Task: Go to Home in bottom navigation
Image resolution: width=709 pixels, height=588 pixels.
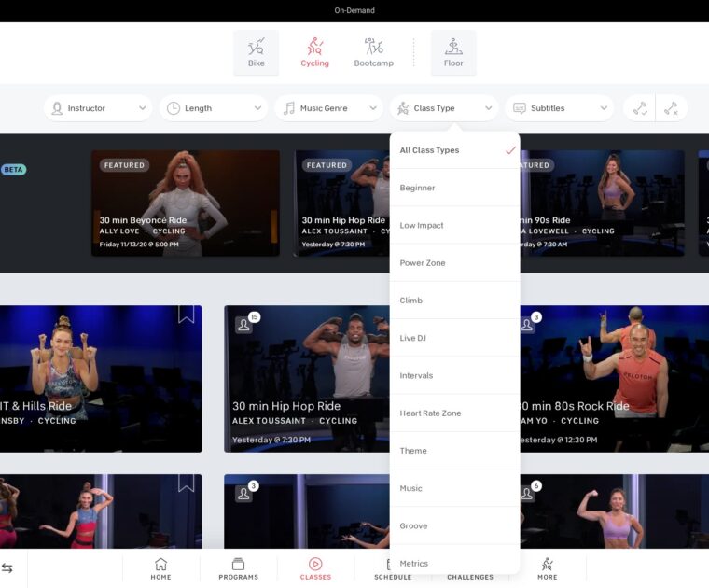Action: point(160,568)
